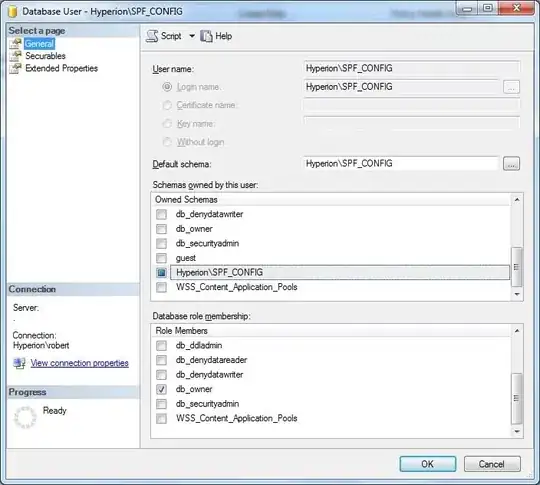
Task: Toggle the Hyperion\SPF_CONFIG owned schema checkbox
Action: 161,272
